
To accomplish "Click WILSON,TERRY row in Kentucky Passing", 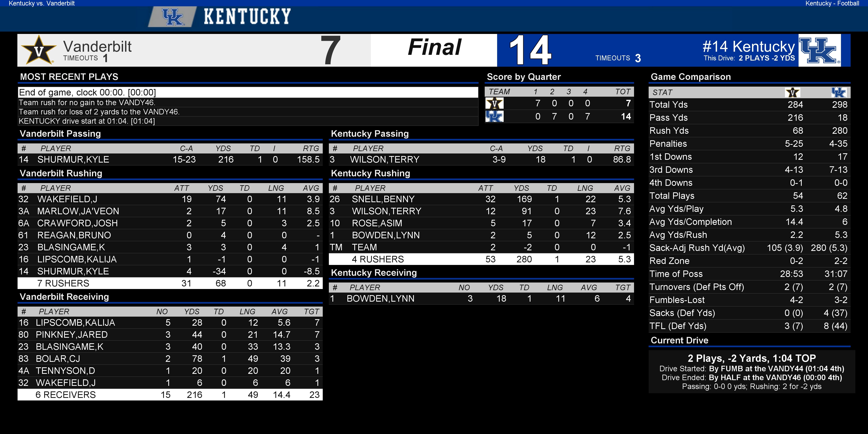I will click(481, 159).
